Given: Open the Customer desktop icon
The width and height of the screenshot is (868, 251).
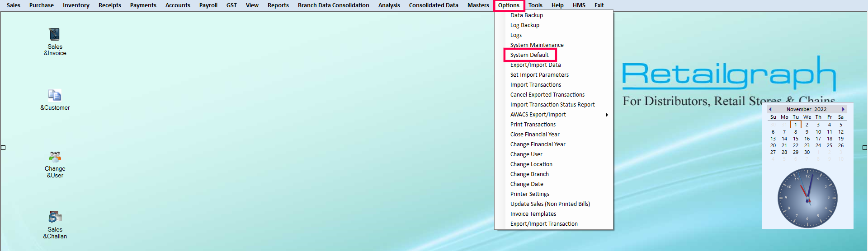Looking at the screenshot, I should 55,100.
